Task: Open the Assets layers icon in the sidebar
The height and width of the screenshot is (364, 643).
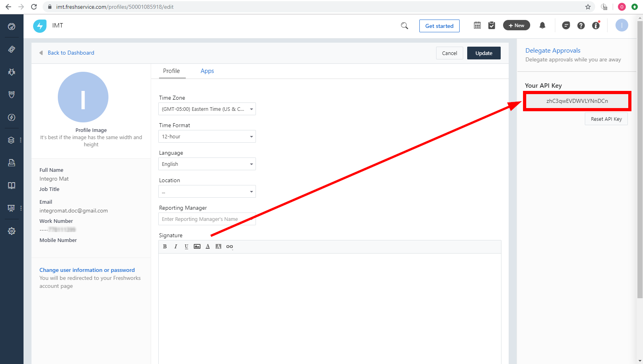Action: 12,140
